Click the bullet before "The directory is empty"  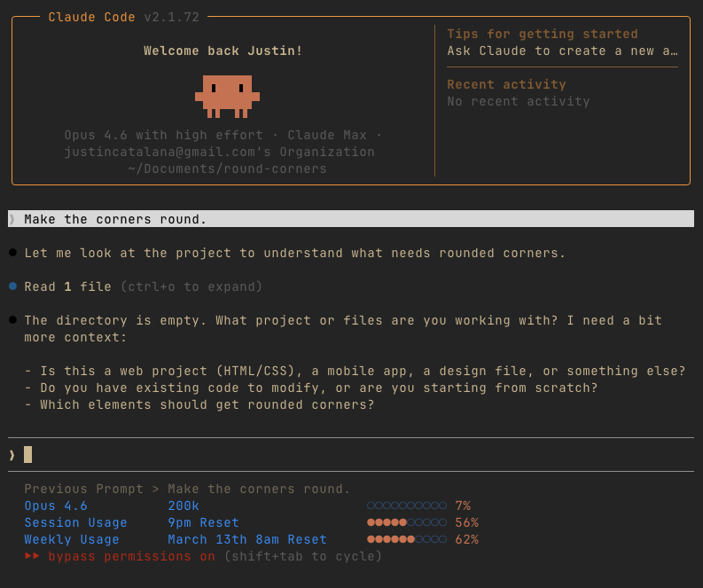click(x=12, y=320)
